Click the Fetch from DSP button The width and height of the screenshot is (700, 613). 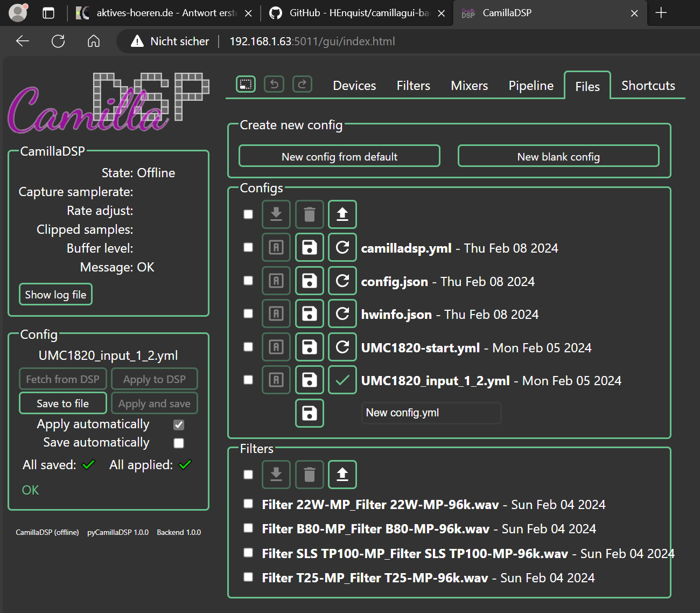[x=63, y=379]
